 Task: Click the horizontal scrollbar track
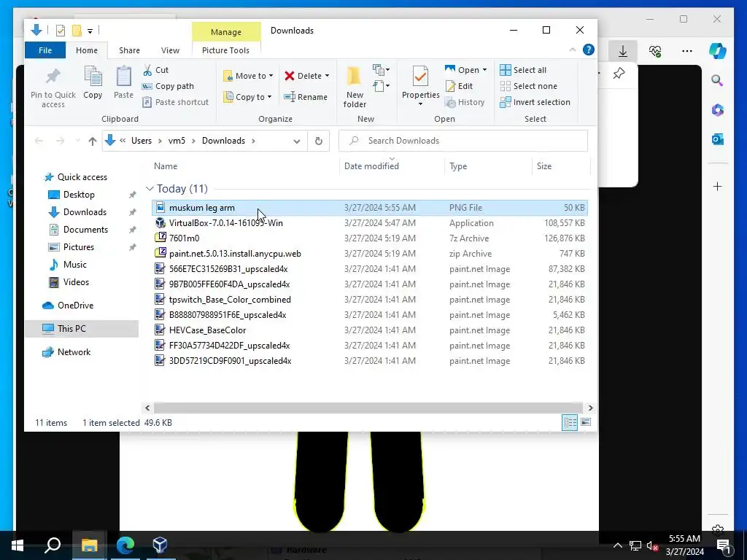368,408
